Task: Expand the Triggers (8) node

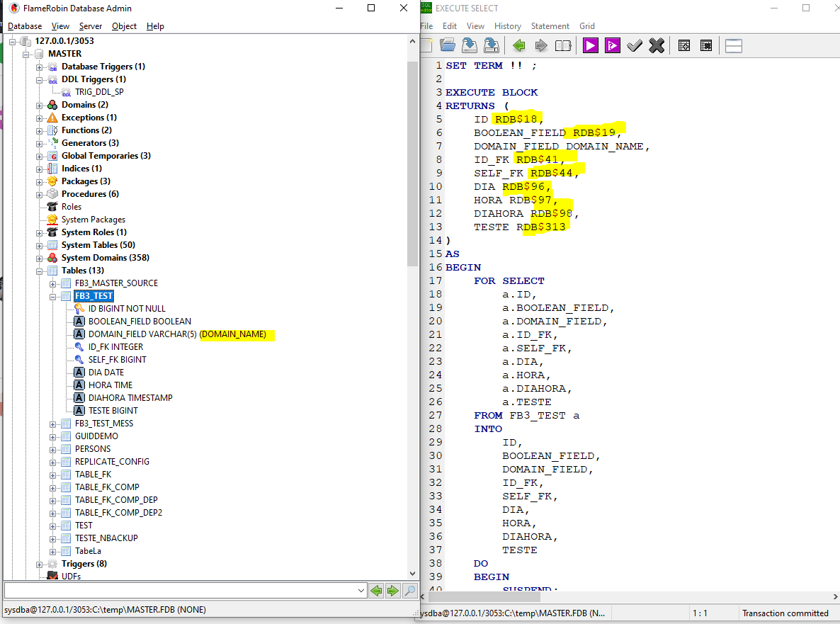Action: (x=39, y=564)
